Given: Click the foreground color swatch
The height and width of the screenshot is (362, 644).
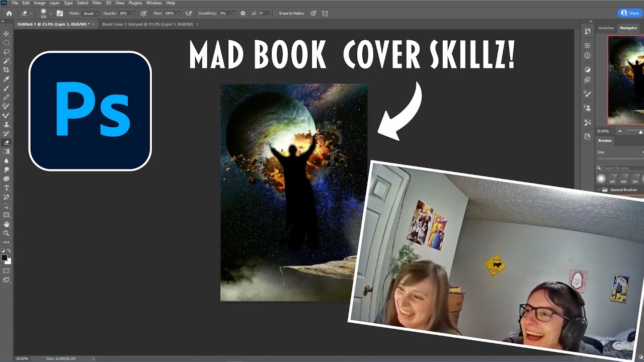Looking at the screenshot, I should pyautogui.click(x=5, y=257).
